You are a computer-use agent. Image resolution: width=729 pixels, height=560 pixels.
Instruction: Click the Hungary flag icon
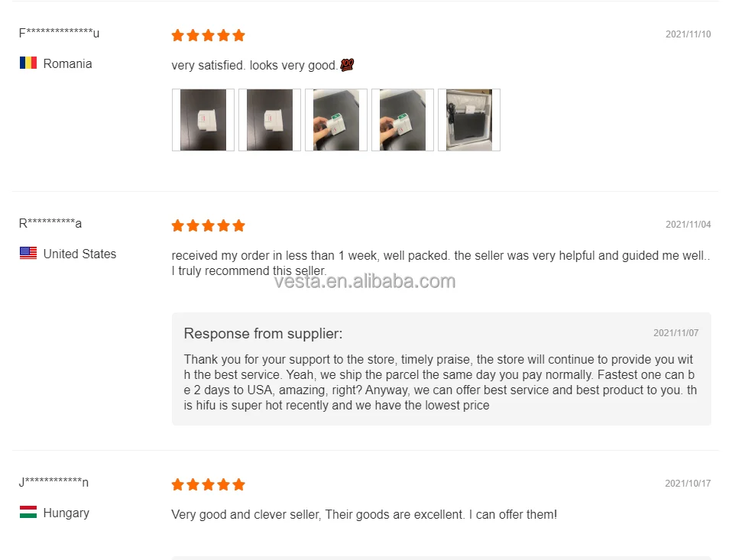28,513
